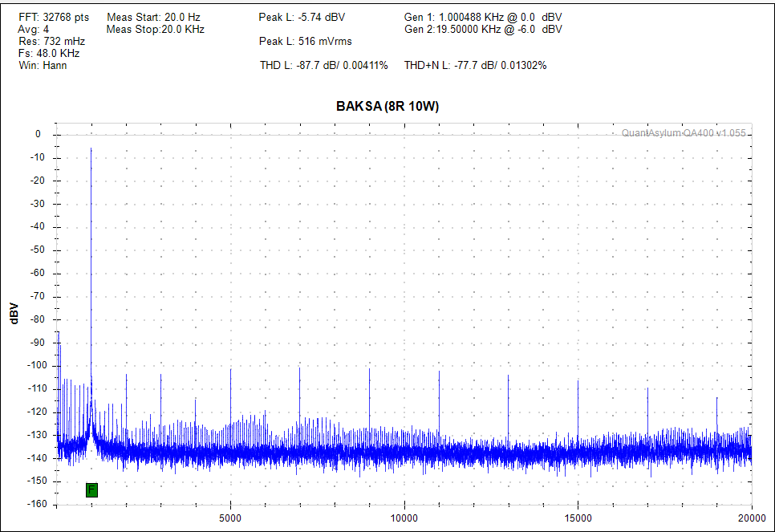Click the 'THD+N L: -77.7 dB/ 0.01302%' value
Screen dimensions: 775x532
point(475,65)
